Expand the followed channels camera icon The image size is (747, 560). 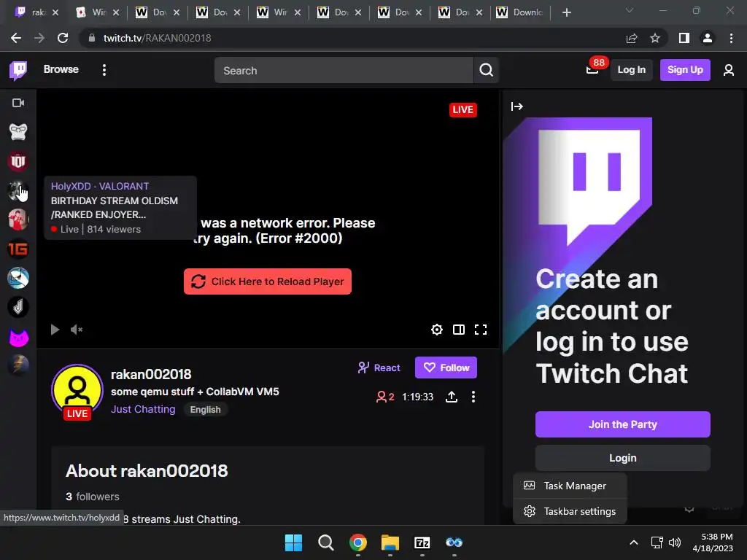(18, 103)
